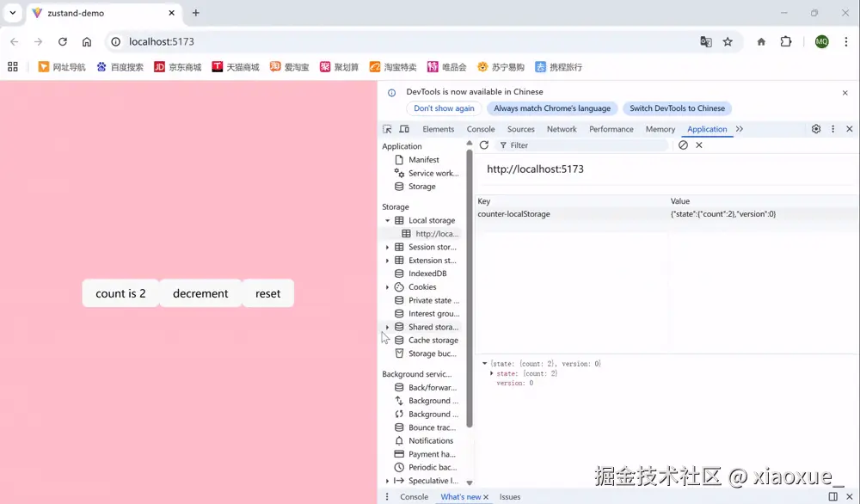This screenshot has height=504, width=860.
Task: Click the decrement button
Action: [200, 293]
